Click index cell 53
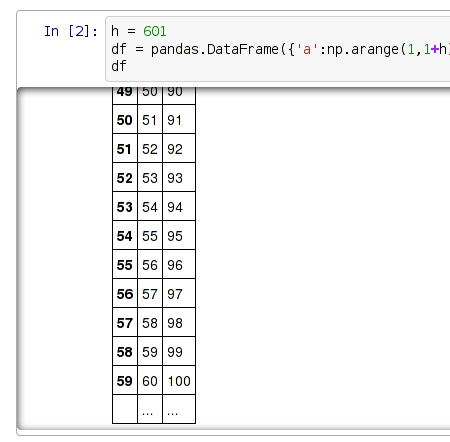Image resolution: width=450 pixels, height=442 pixels. 125,206
